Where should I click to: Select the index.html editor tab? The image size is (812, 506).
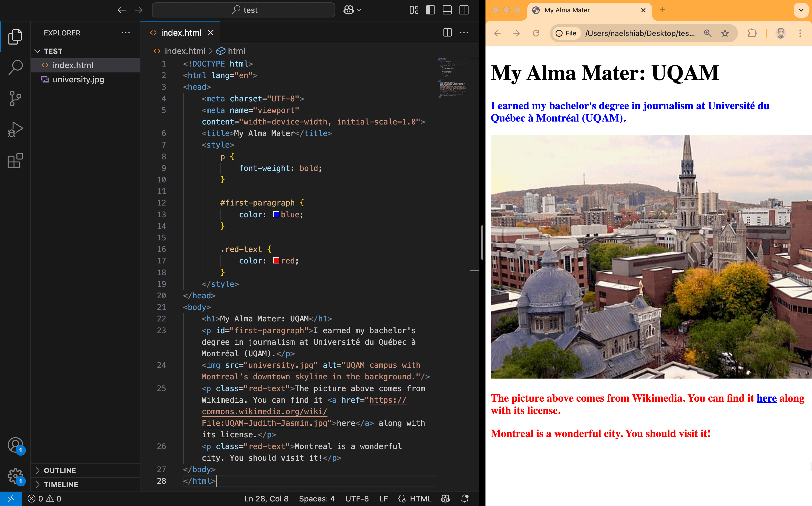coord(180,32)
